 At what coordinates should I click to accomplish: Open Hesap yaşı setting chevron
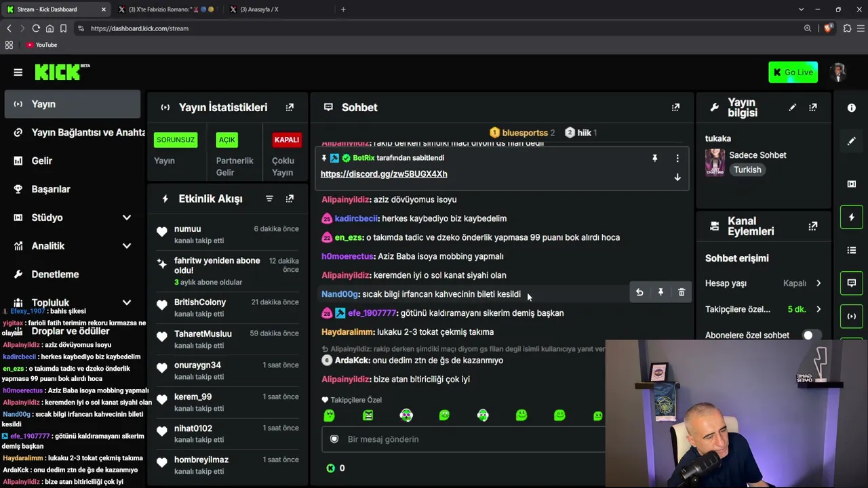818,283
